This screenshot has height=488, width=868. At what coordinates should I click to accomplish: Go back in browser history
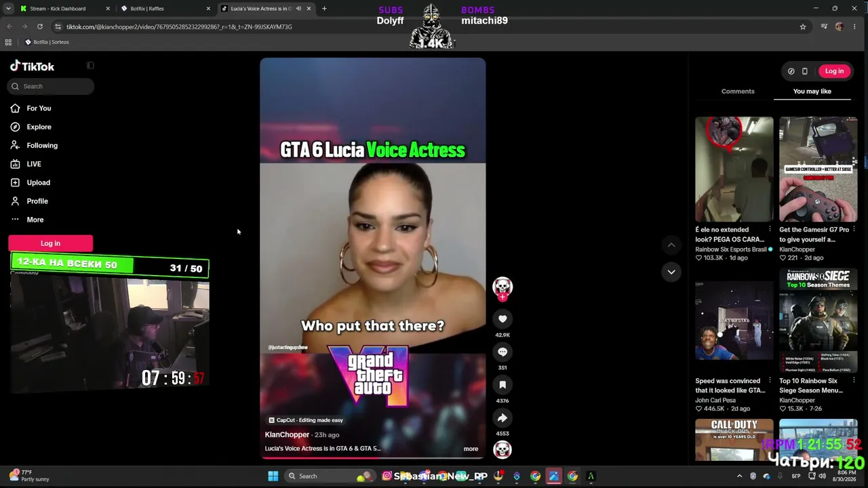(9, 26)
